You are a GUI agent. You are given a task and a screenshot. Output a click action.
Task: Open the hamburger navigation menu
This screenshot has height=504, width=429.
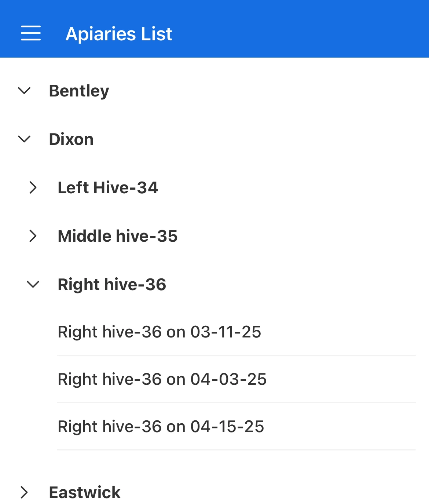(x=31, y=33)
